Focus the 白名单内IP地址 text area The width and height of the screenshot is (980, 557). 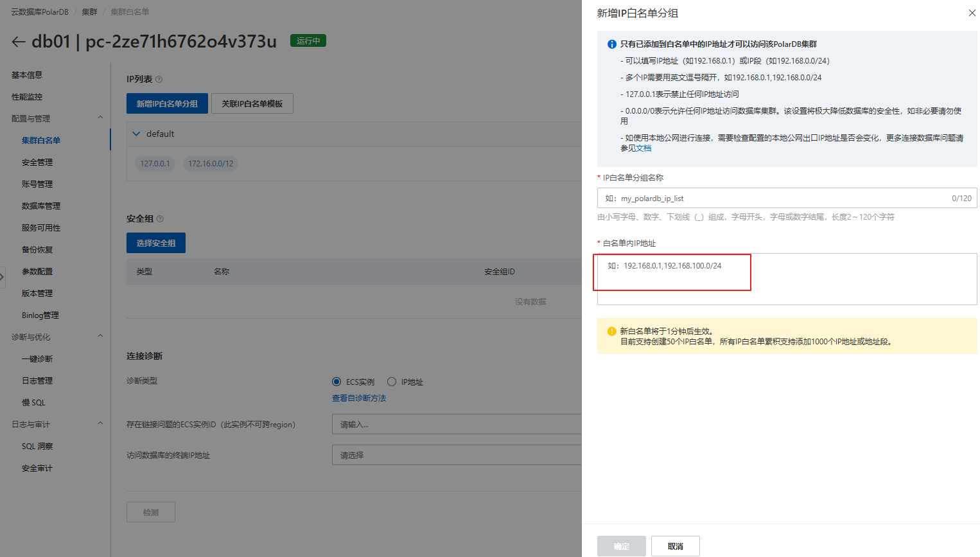(787, 279)
